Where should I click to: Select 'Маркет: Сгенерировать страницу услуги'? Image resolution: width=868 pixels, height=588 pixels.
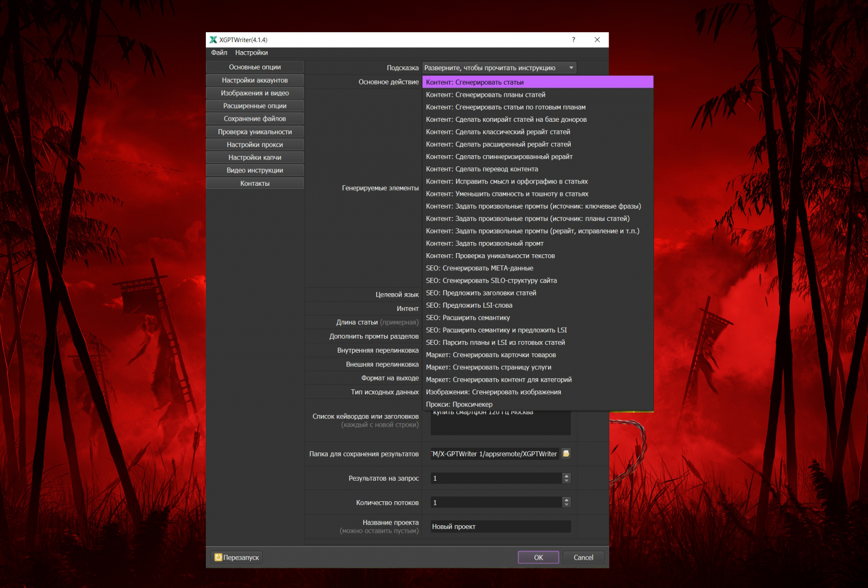click(538, 367)
